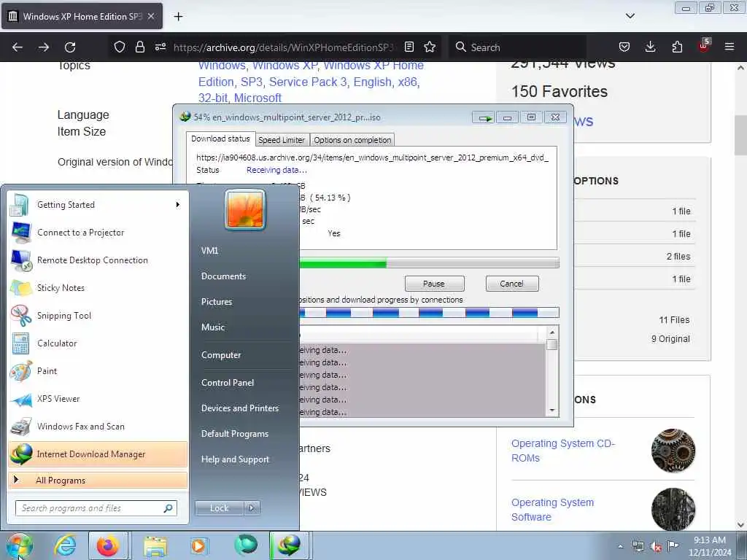Expand Getting Started submenu arrow
This screenshot has width=747, height=560.
click(178, 205)
